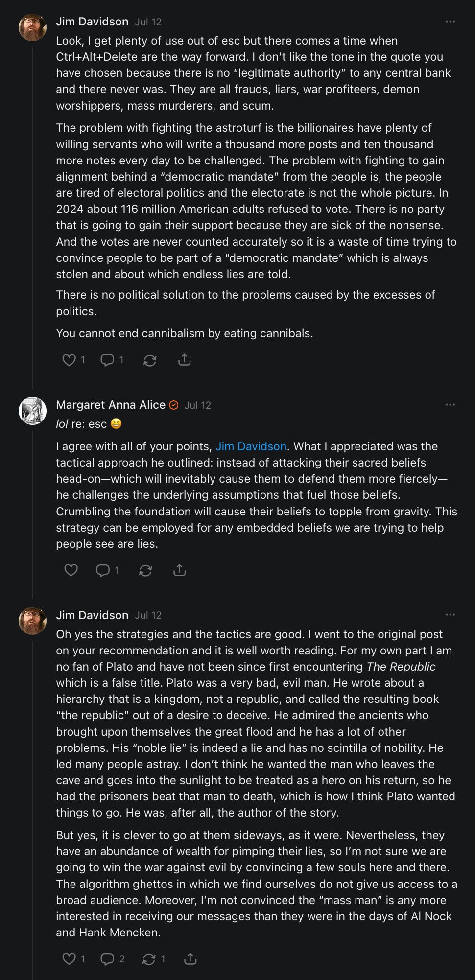This screenshot has width=475, height=980.
Task: Share Jim Davidson's last comment
Action: pyautogui.click(x=190, y=959)
